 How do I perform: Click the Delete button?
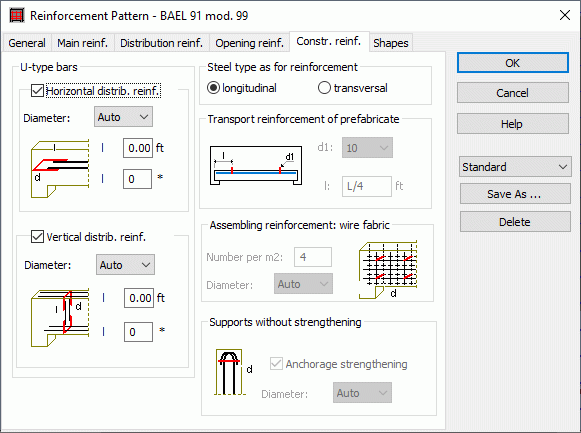515,222
